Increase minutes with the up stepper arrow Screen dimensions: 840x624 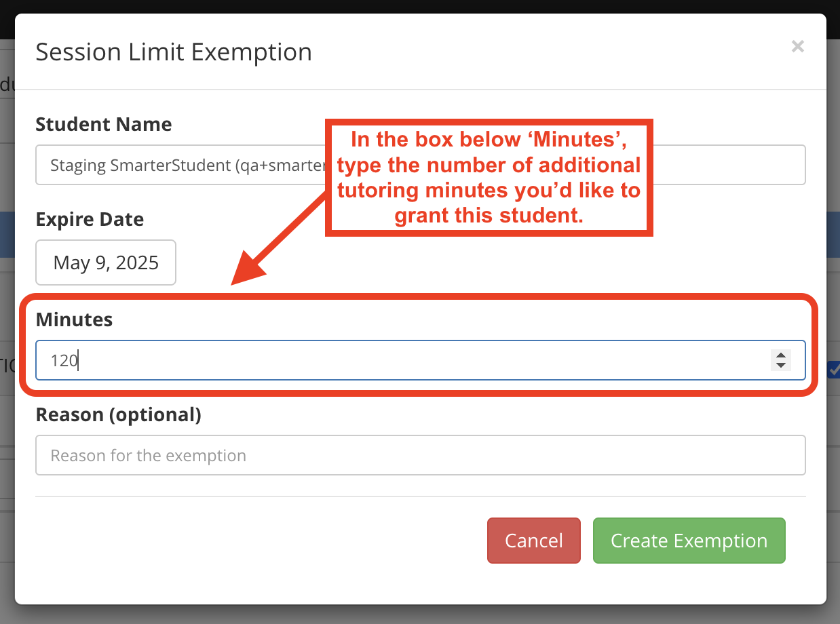(x=781, y=355)
